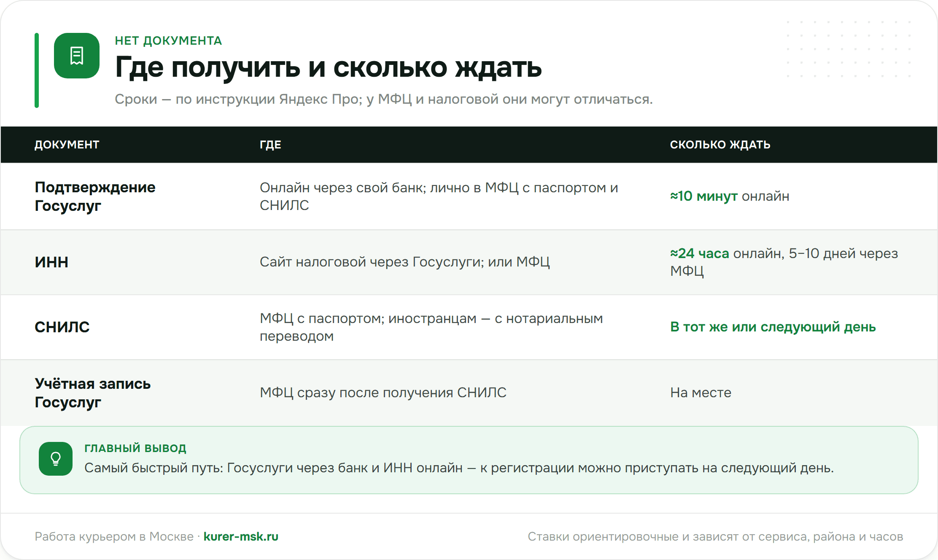Image resolution: width=938 pixels, height=560 pixels.
Task: Click 'МФЦ сразу после получения СНИЛС'
Action: pyautogui.click(x=383, y=393)
